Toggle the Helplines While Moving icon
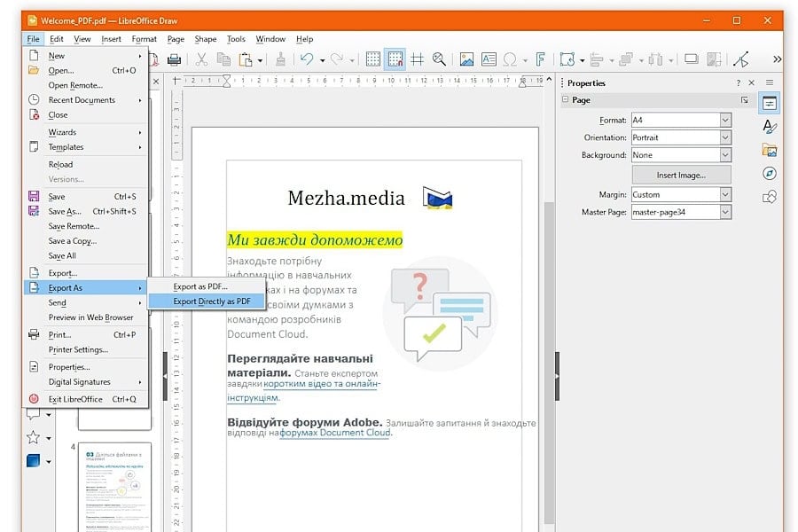The height and width of the screenshot is (532, 798). click(418, 59)
